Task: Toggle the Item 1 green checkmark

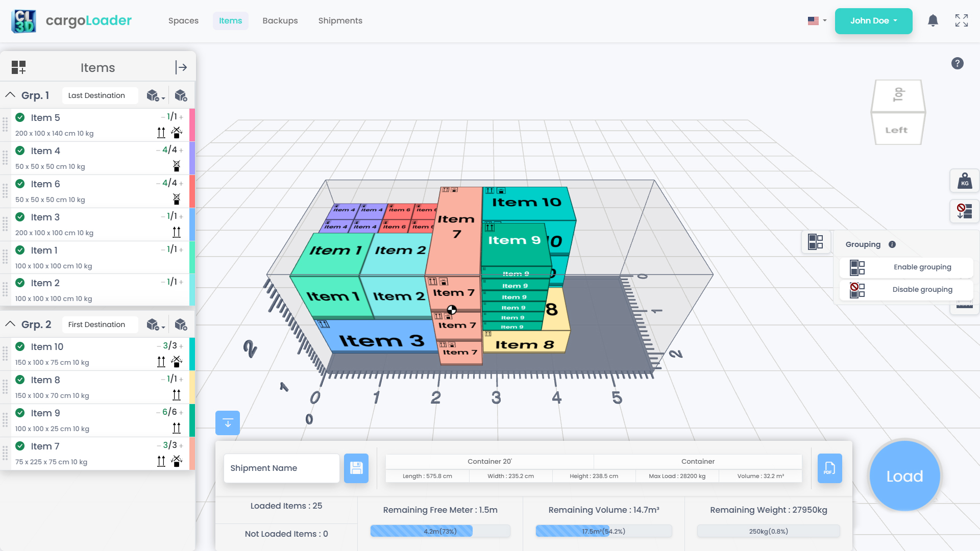Action: point(20,250)
